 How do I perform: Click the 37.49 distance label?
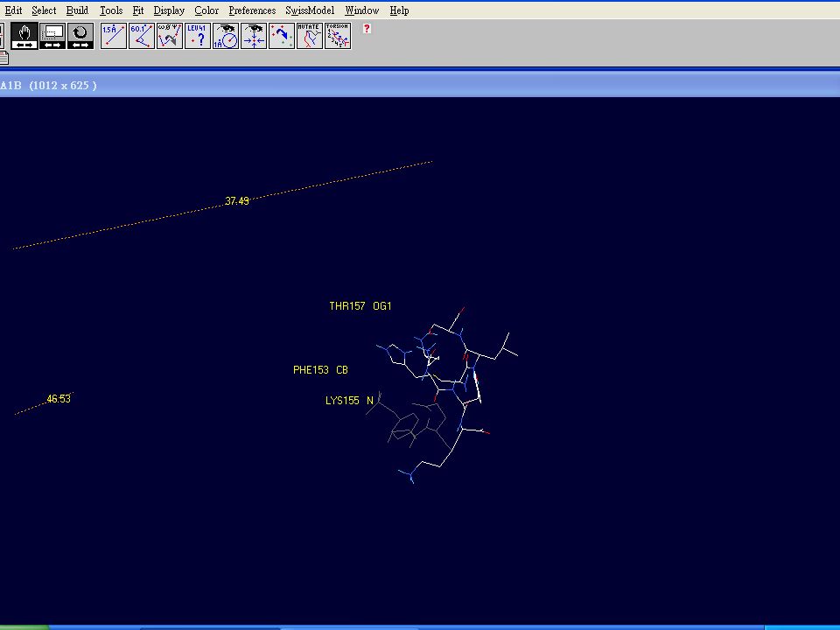237,201
